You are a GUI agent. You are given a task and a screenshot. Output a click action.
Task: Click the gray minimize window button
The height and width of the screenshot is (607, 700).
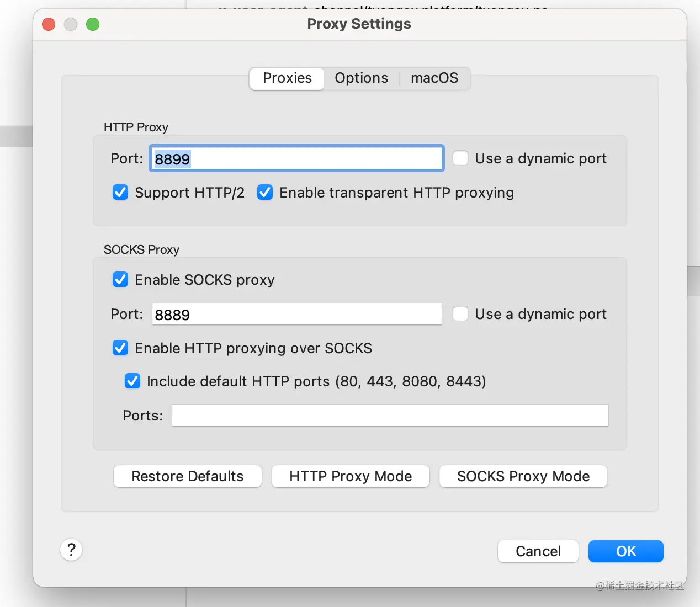pyautogui.click(x=71, y=24)
